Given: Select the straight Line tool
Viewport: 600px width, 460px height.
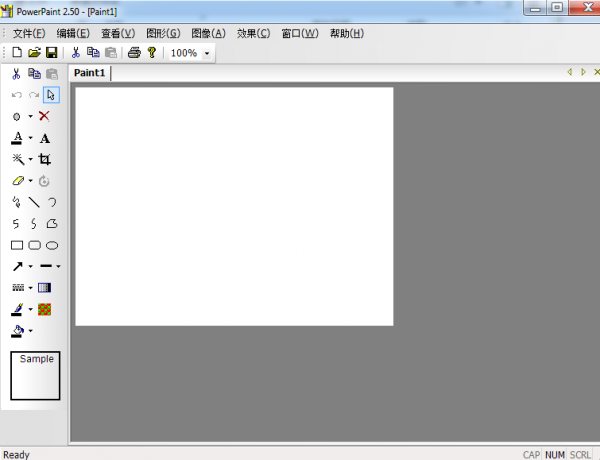Looking at the screenshot, I should click(34, 202).
